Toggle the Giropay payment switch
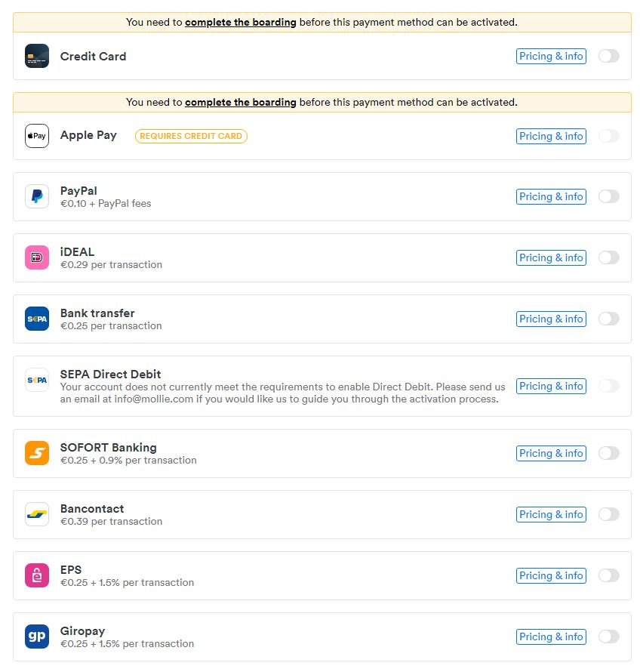This screenshot has height=672, width=643. 608,637
